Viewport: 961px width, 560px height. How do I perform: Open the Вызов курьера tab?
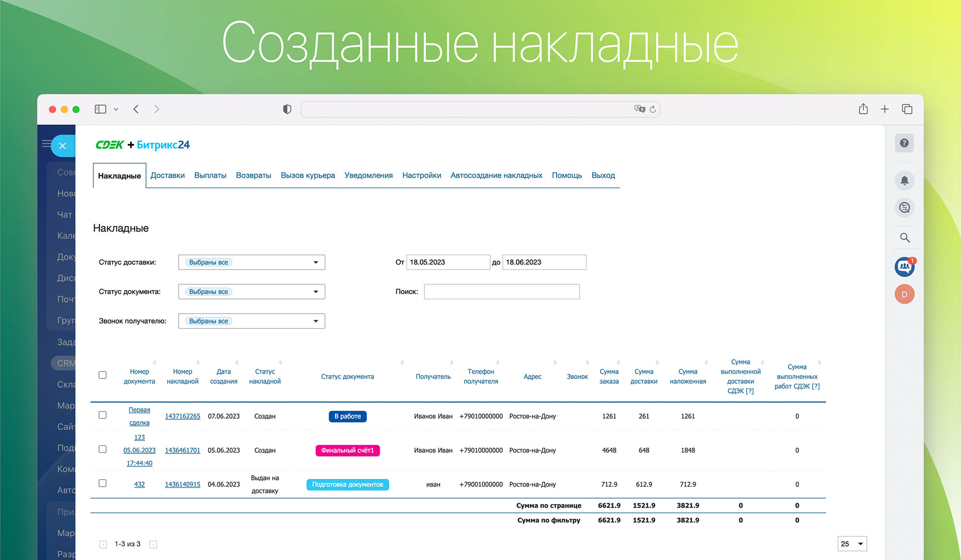pos(308,175)
